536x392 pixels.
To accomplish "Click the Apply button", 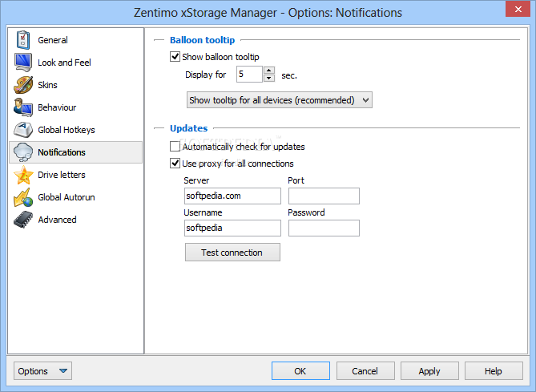I will [x=429, y=371].
